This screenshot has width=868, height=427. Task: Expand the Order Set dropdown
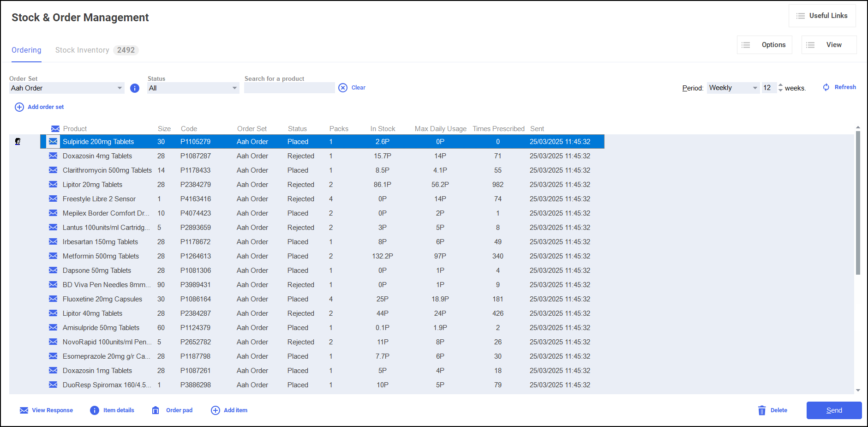tap(120, 88)
